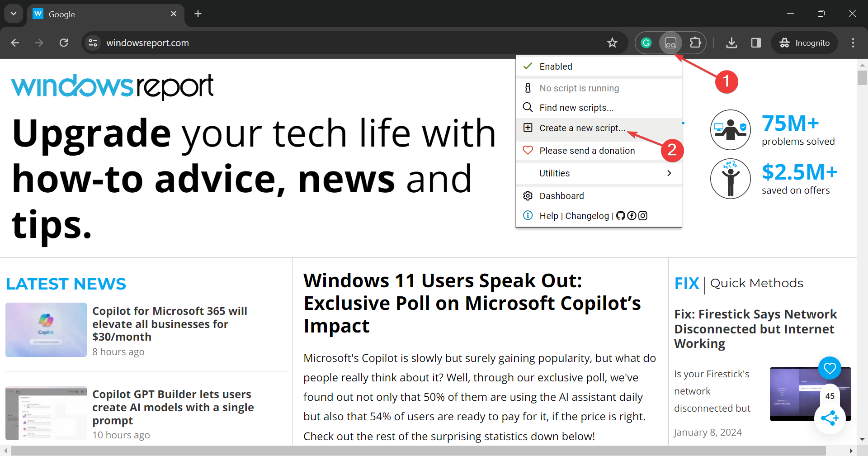Image resolution: width=868 pixels, height=456 pixels.
Task: Click the '8 hours ago' timestamp
Action: [x=118, y=352]
